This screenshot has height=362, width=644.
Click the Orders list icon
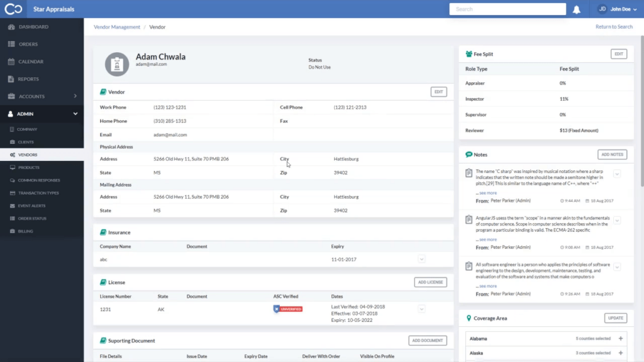tap(11, 44)
